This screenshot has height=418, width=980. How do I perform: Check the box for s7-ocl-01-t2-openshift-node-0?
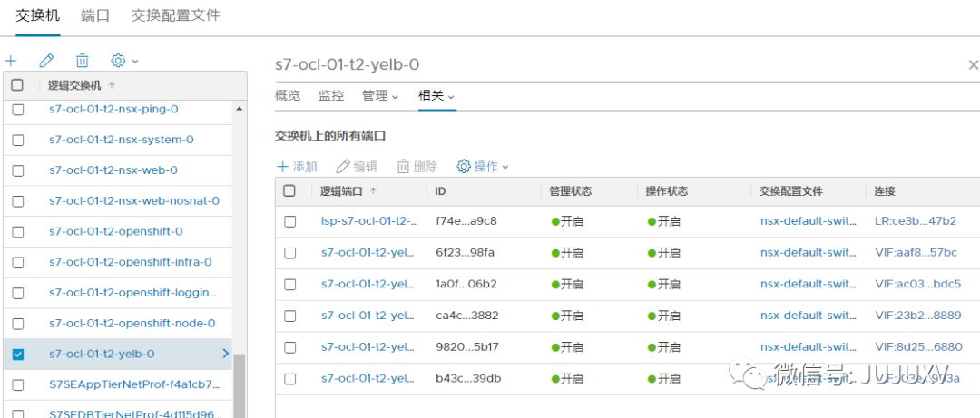tap(18, 324)
